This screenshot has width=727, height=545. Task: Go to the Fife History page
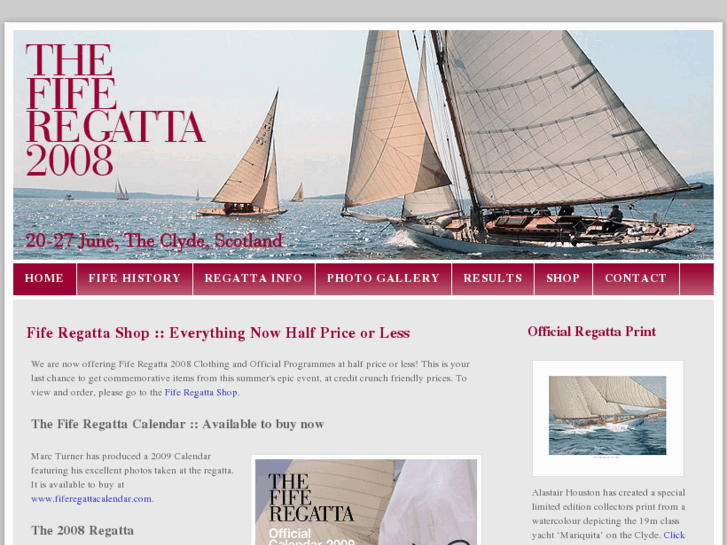(134, 279)
